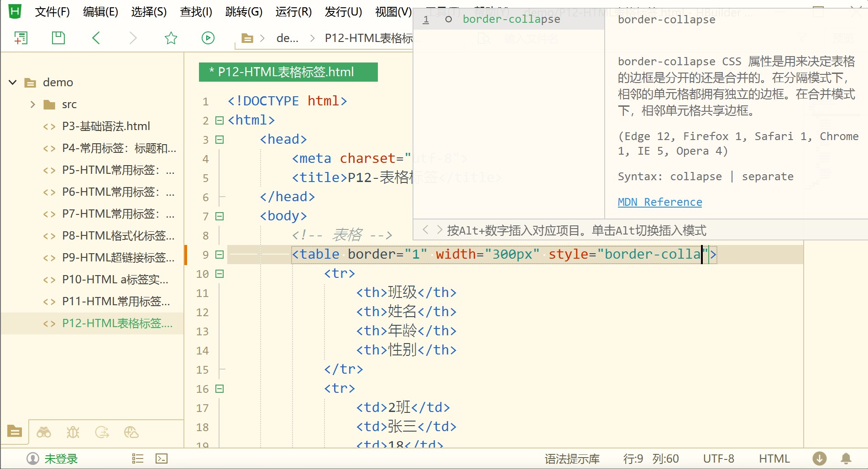Toggle the outline list icon in status bar

pos(137,459)
